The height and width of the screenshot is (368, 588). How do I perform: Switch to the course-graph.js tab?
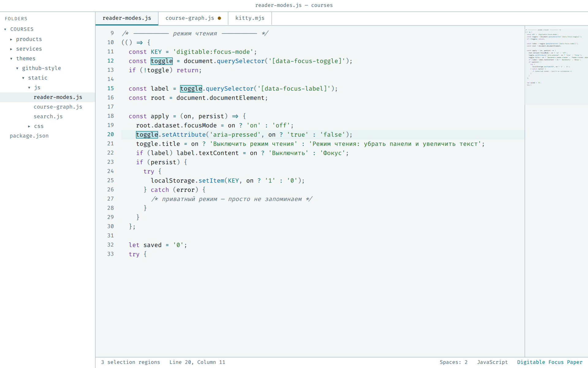193,18
